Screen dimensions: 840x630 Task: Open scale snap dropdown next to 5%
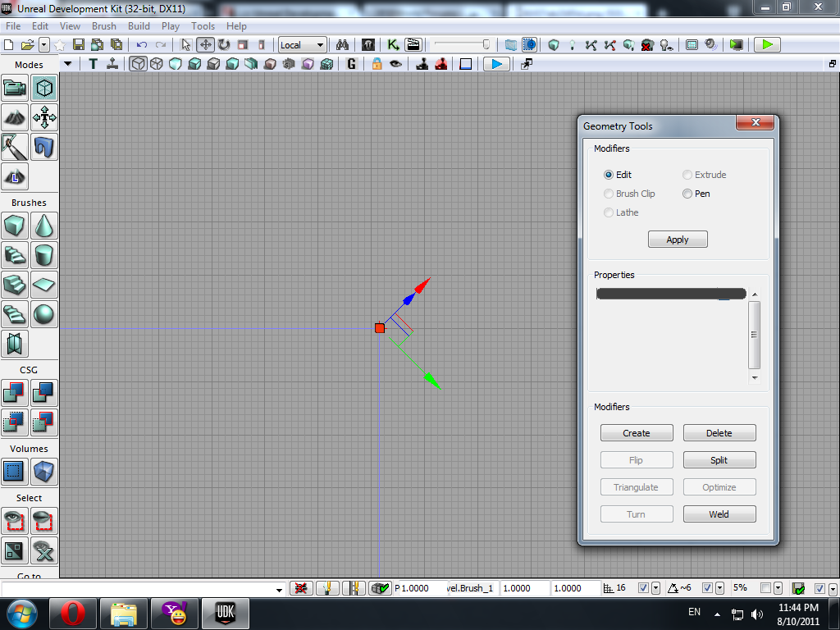point(778,588)
